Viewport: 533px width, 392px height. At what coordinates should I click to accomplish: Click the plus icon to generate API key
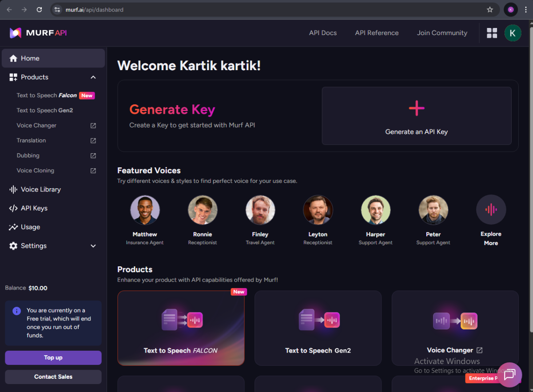[416, 108]
